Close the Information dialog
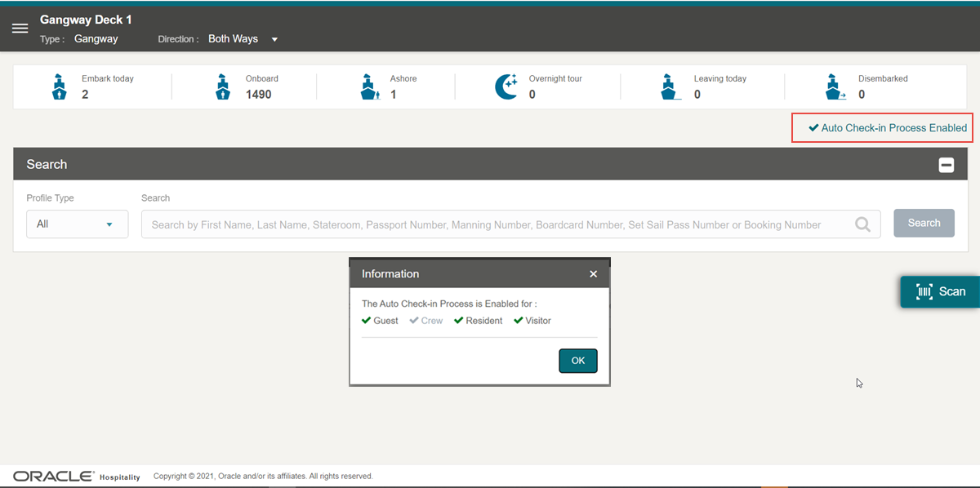Viewport: 980px width, 488px height. 594,274
